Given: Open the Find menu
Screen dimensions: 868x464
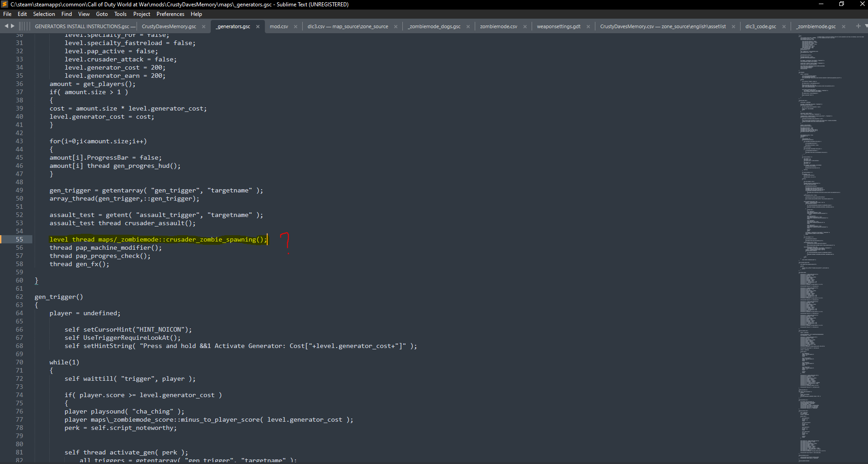Looking at the screenshot, I should point(66,14).
